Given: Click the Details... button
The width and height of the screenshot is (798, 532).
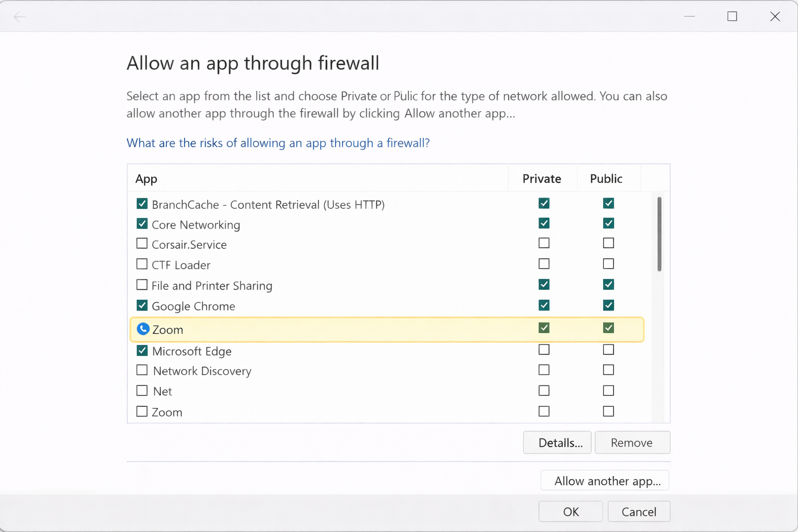Looking at the screenshot, I should (x=557, y=443).
